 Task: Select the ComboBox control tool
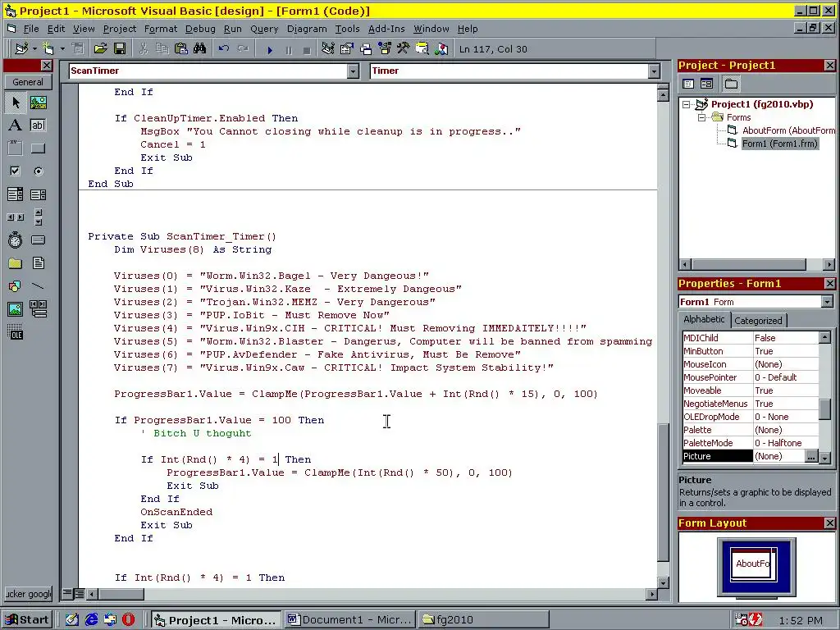pyautogui.click(x=15, y=194)
